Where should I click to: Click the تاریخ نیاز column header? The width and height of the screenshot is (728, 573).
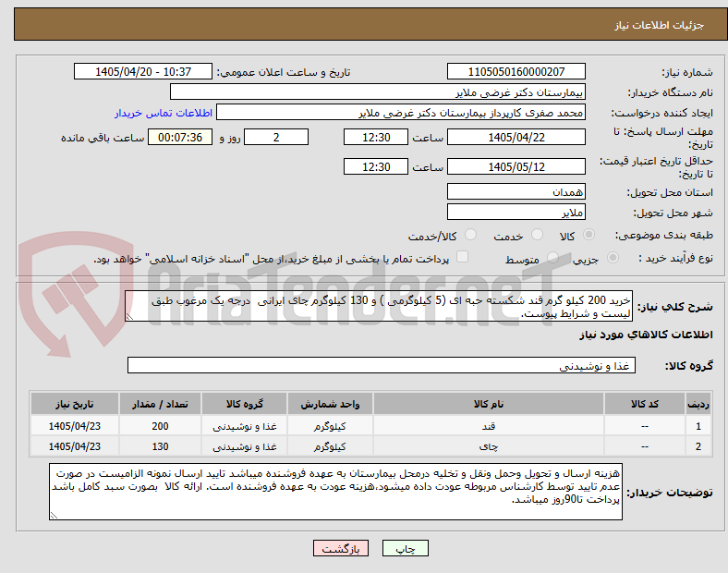[x=74, y=404]
